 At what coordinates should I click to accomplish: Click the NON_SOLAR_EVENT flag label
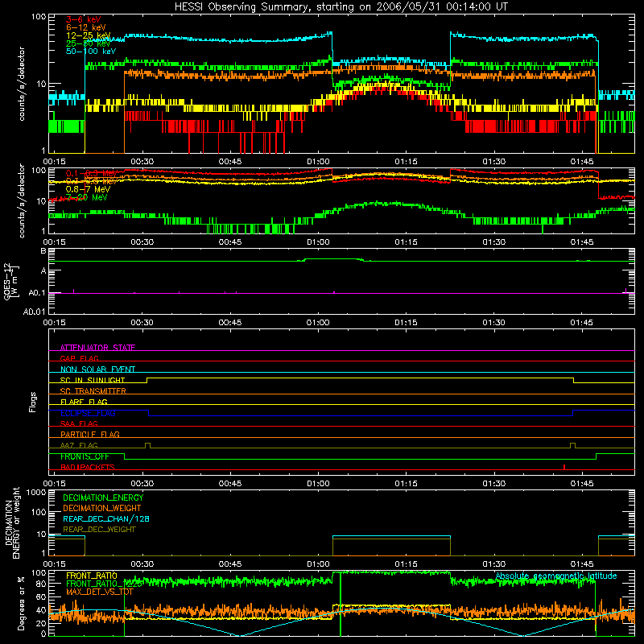click(97, 369)
